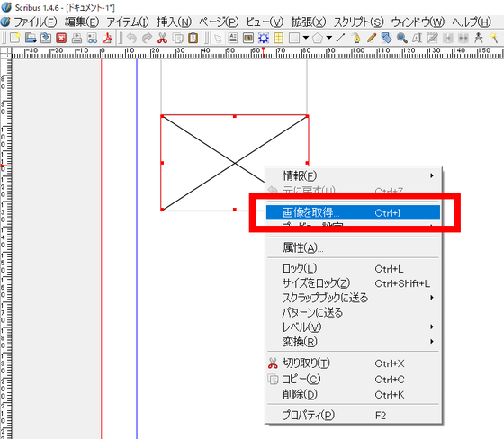
Task: Open the ヘルプ(H) menu
Action: tap(472, 22)
